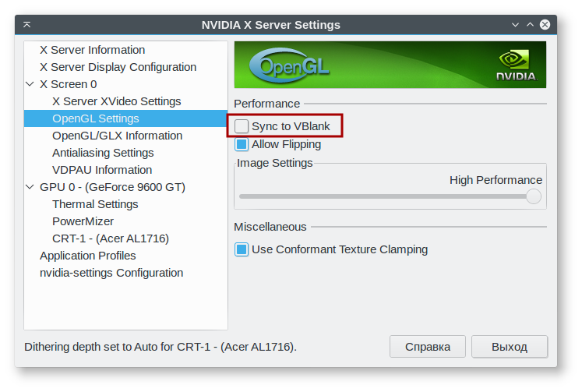Go to Application Profiles
This screenshot has width=582, height=392.
[x=88, y=256]
